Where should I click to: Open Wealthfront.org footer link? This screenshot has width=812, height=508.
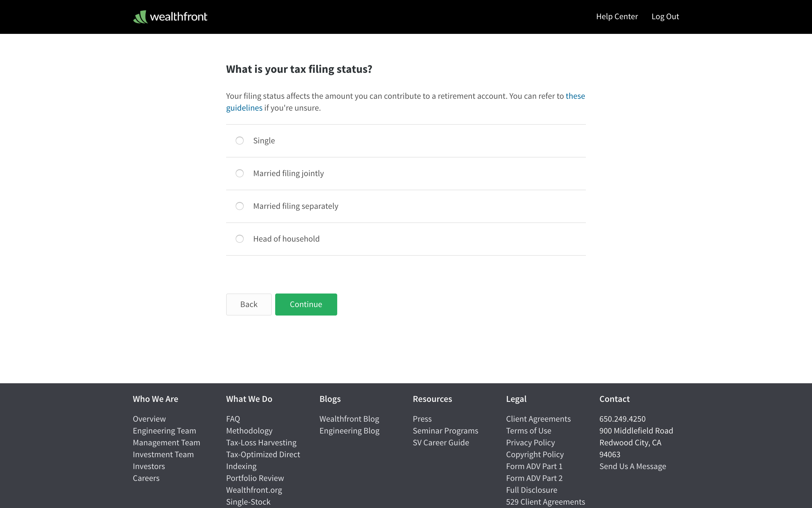point(254,490)
